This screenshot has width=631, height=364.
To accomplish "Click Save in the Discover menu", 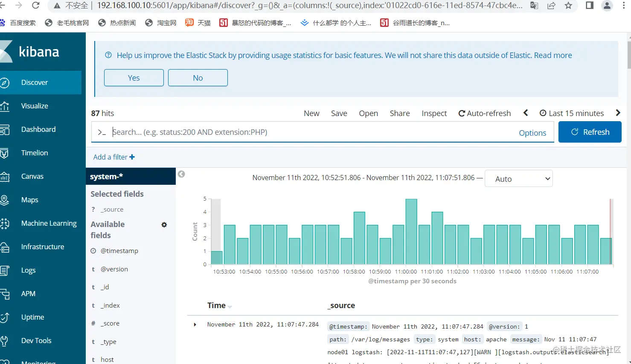I will point(339,113).
